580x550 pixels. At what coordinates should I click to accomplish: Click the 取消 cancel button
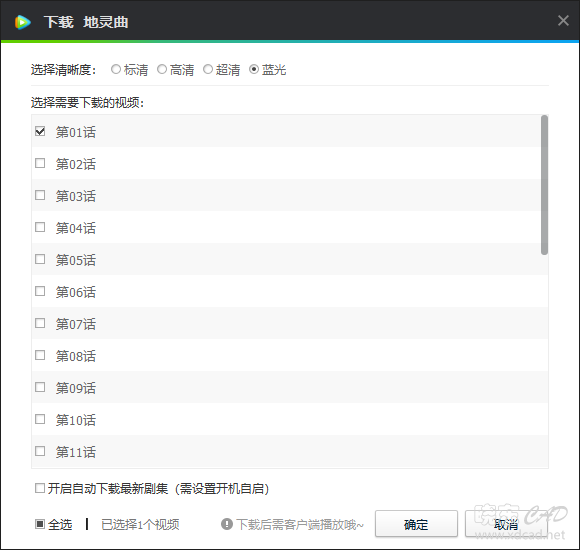click(x=506, y=524)
